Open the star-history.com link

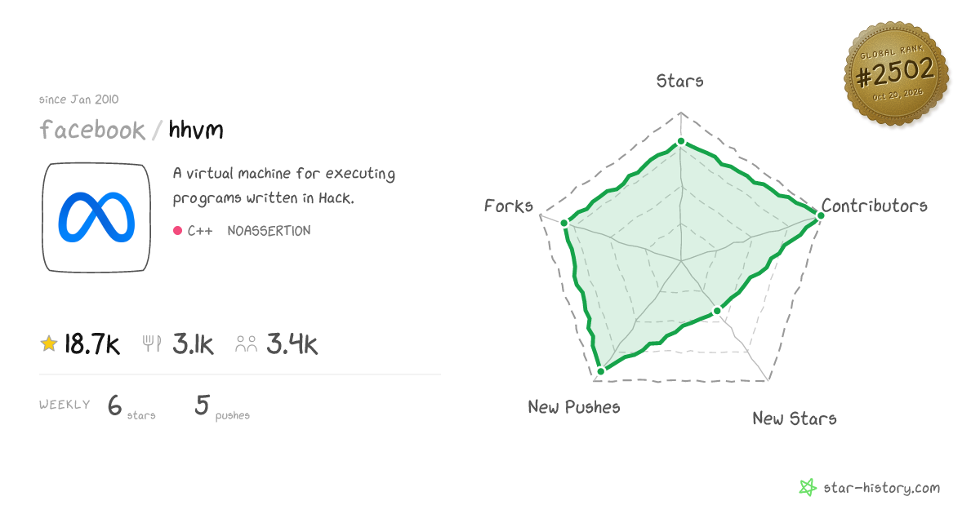tap(881, 488)
